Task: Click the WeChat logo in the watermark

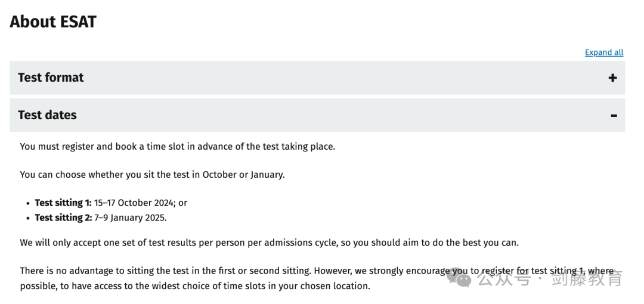Action: pos(460,278)
